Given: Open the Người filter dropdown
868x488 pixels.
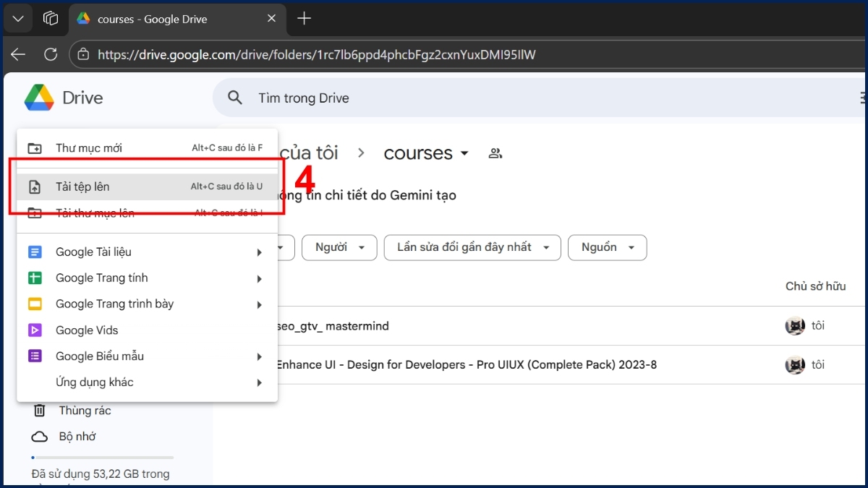Looking at the screenshot, I should pos(339,247).
